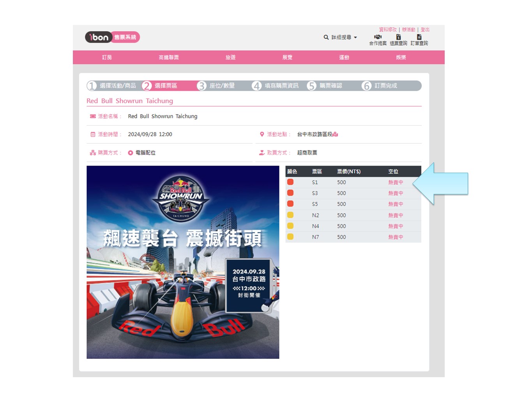The image size is (532, 399).
Task: Open 合作提案 handshake icon
Action: pyautogui.click(x=378, y=37)
